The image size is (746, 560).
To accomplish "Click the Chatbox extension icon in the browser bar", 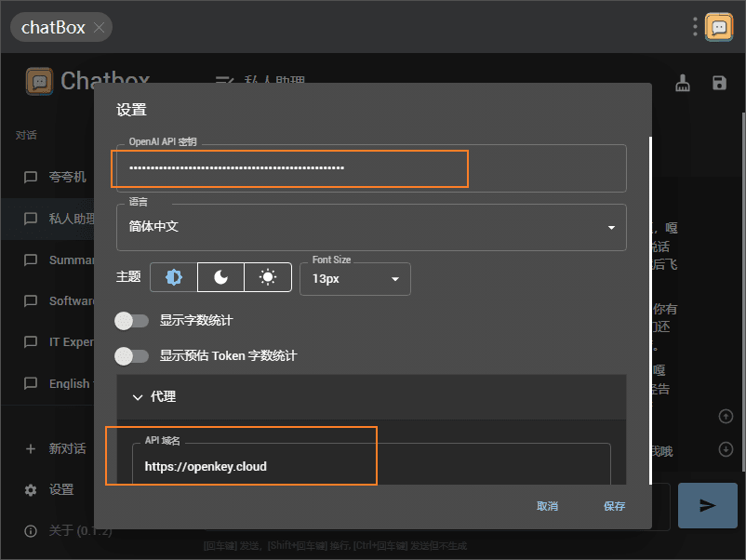I will [719, 27].
